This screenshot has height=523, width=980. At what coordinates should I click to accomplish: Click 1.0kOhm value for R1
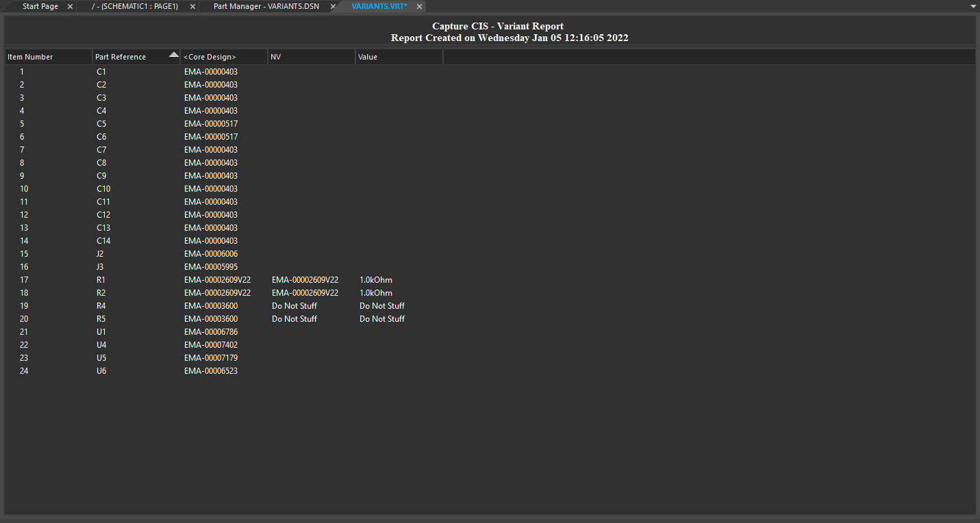pos(376,279)
